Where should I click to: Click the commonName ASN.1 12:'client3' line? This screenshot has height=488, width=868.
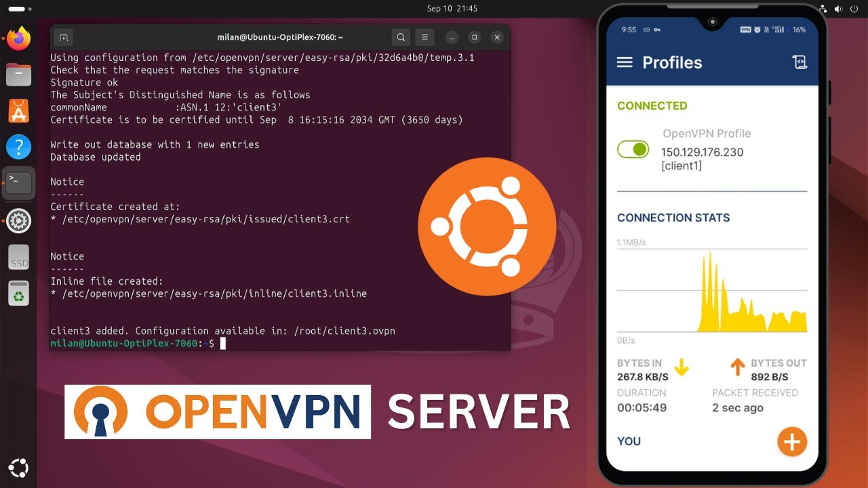pos(166,108)
